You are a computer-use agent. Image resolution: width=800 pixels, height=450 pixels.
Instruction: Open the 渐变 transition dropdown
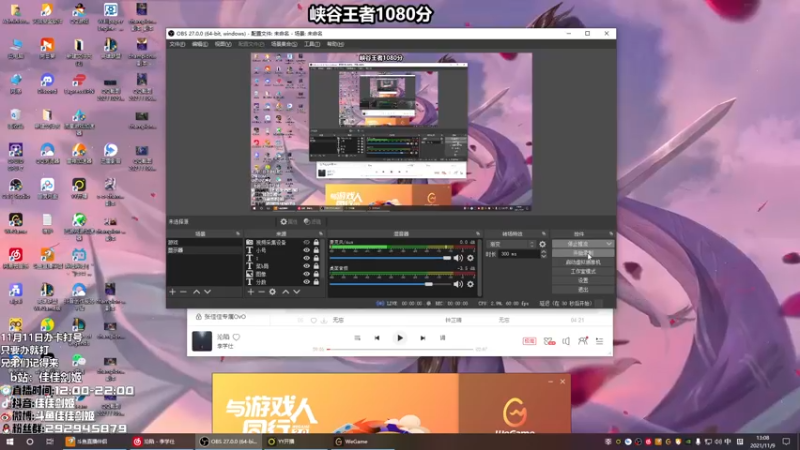click(511, 244)
